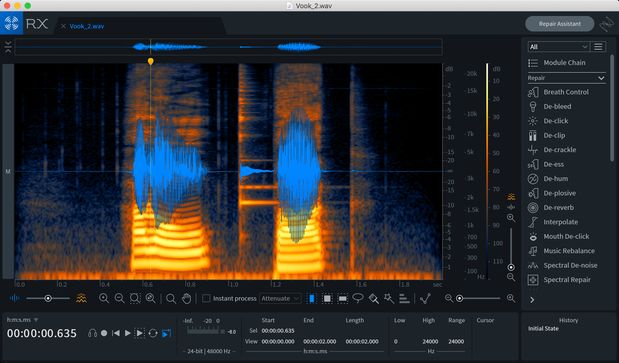Select the Initial State history entry
The image size is (619, 363).
[543, 329]
